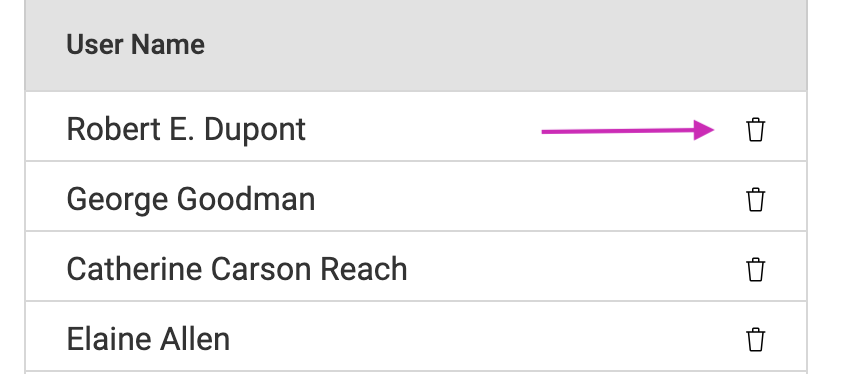Remove Catherine Carson Reach via trash icon
The image size is (844, 374).
(755, 270)
